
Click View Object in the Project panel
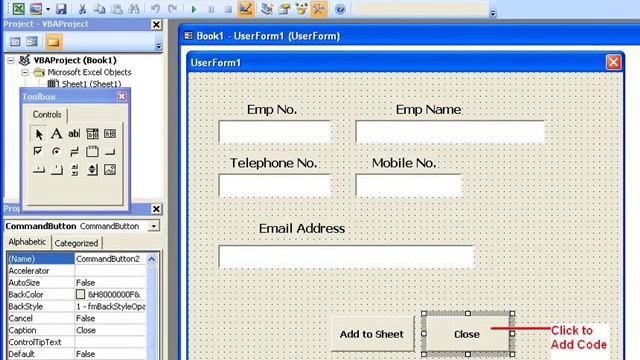pyautogui.click(x=32, y=42)
